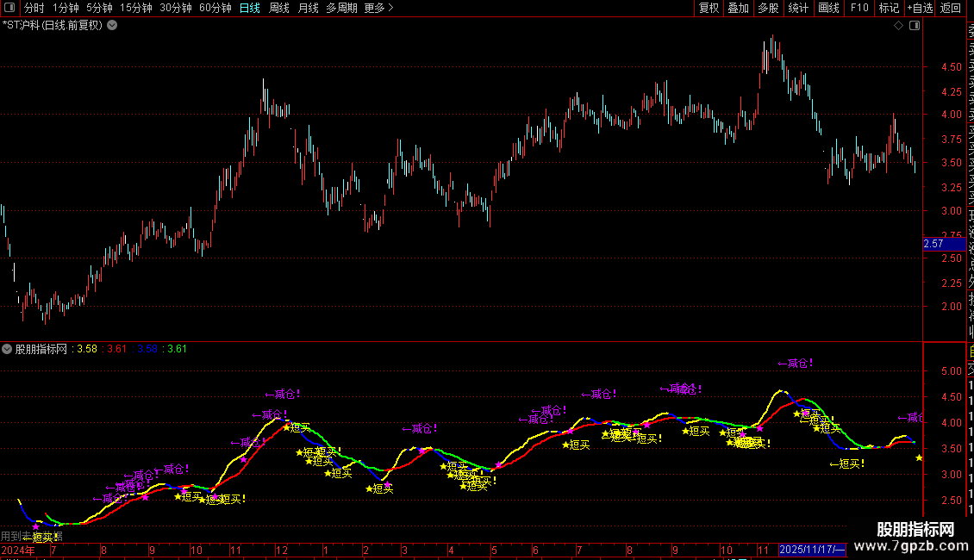Toggle the right info panel icon

(x=915, y=26)
